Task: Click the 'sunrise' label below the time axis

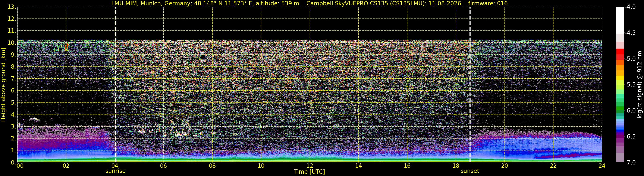Action: (x=116, y=171)
